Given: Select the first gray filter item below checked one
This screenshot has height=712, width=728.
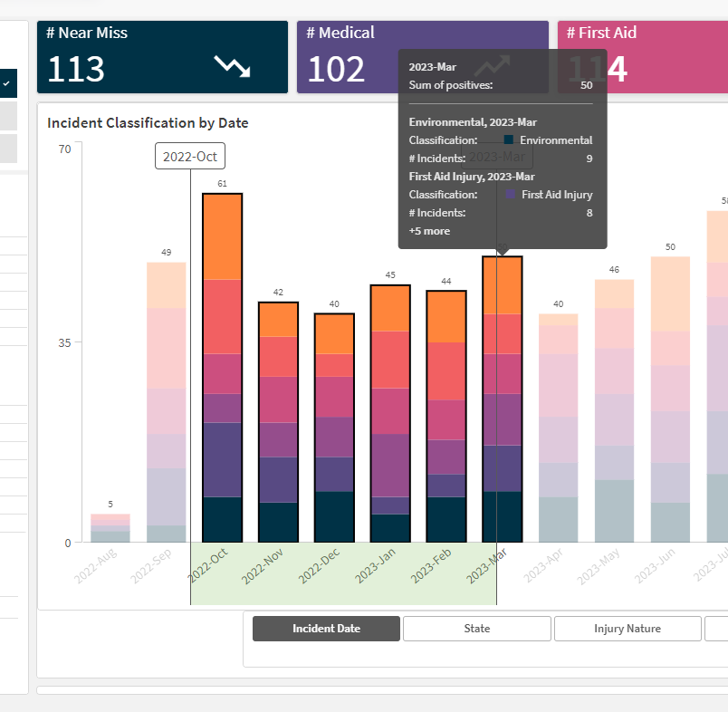Looking at the screenshot, I should 7,115.
